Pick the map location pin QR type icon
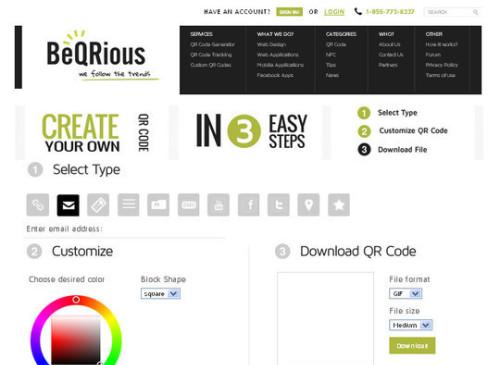Image resolution: width=500 pixels, height=365 pixels. click(x=309, y=205)
